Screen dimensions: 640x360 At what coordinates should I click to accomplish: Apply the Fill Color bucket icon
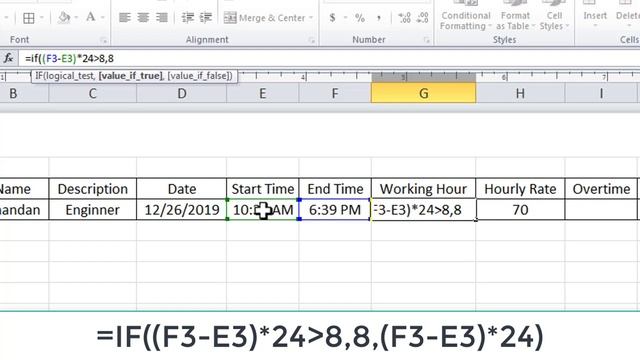pos(64,18)
